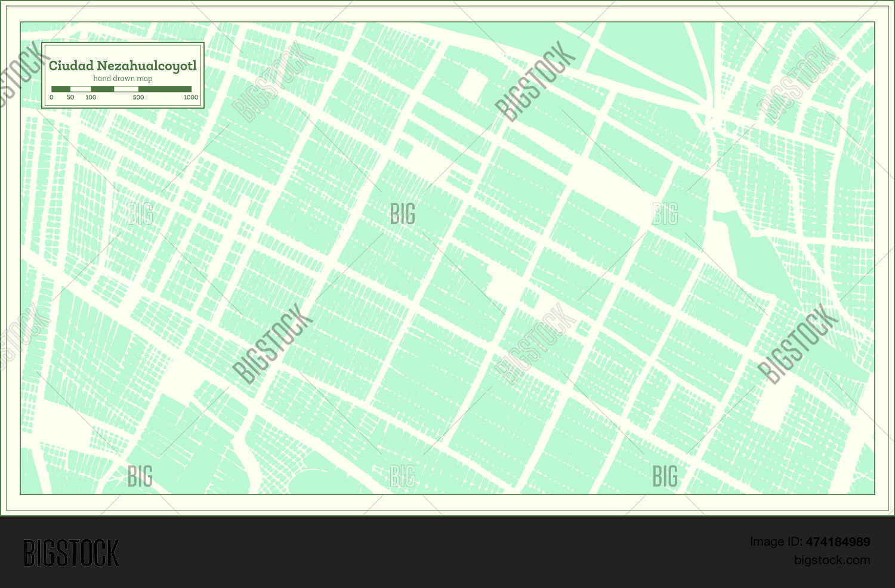The width and height of the screenshot is (895, 588).
Task: Click the BIGSTOCK logo in footer
Action: coord(71,553)
